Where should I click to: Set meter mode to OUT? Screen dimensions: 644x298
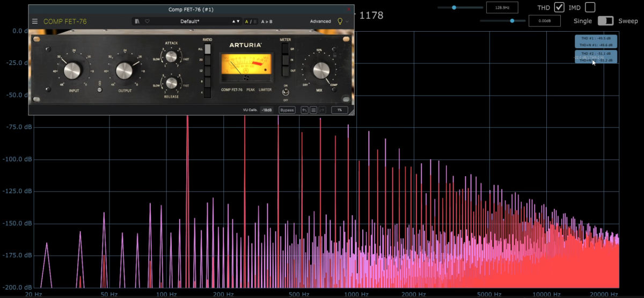(285, 70)
